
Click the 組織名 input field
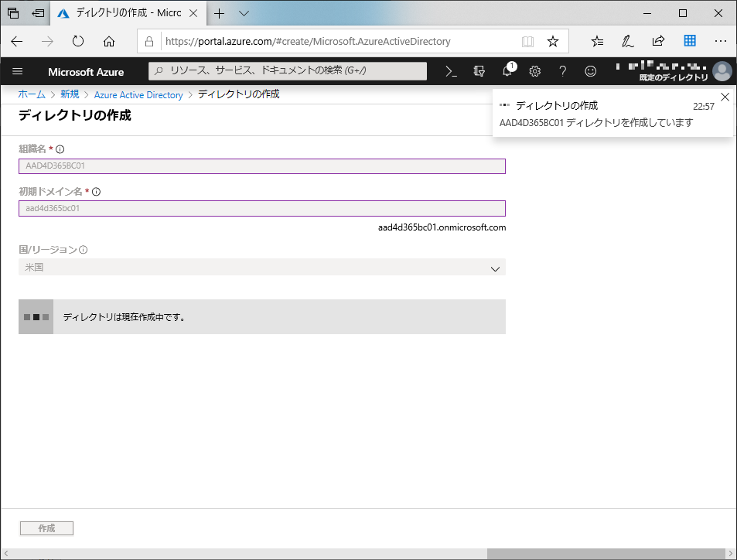[262, 166]
